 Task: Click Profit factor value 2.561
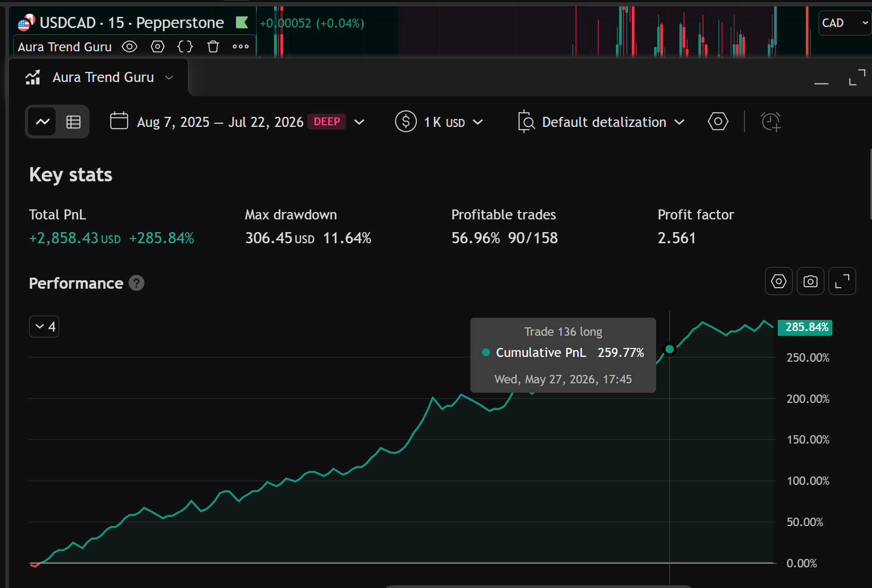[x=677, y=238]
